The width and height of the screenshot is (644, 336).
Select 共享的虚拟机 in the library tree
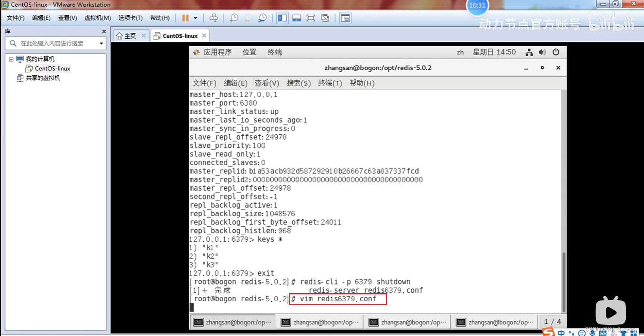click(43, 78)
